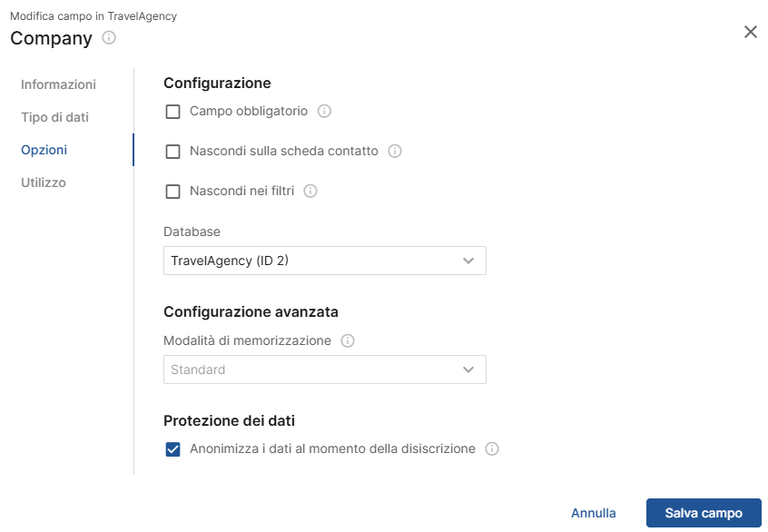
Task: Click the Annulla link
Action: tap(594, 513)
